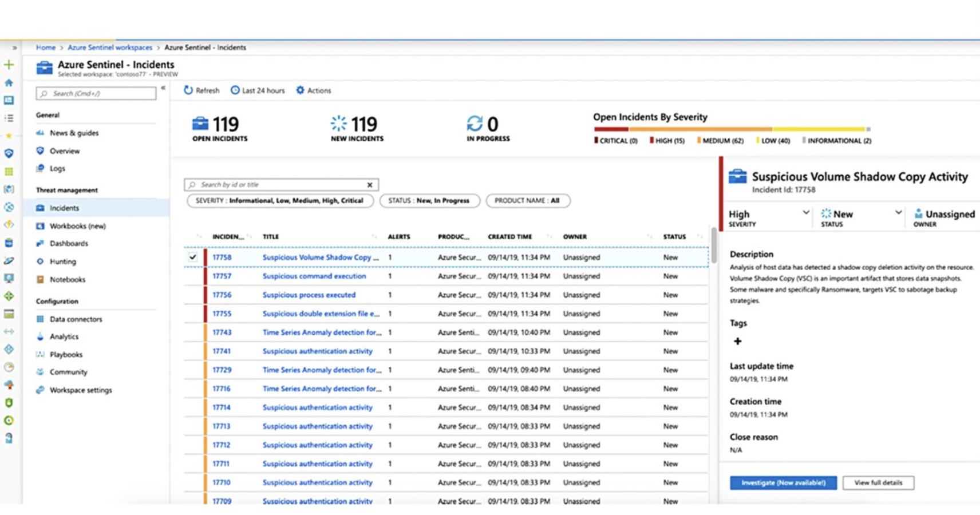This screenshot has width=980, height=515.
Task: Open incident ID 17743 link
Action: click(222, 332)
